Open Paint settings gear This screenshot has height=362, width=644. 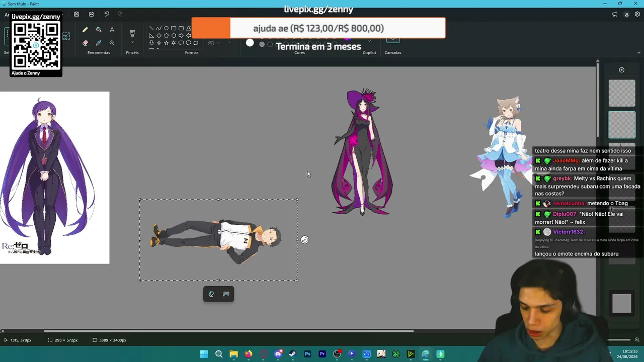tap(638, 15)
